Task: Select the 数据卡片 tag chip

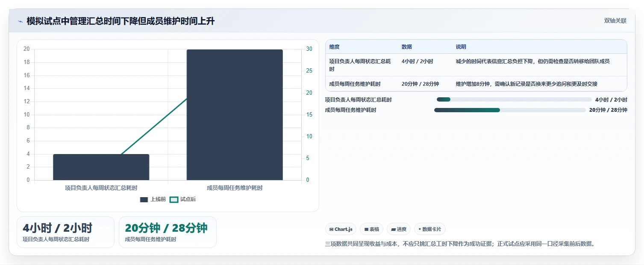Action: pyautogui.click(x=430, y=229)
